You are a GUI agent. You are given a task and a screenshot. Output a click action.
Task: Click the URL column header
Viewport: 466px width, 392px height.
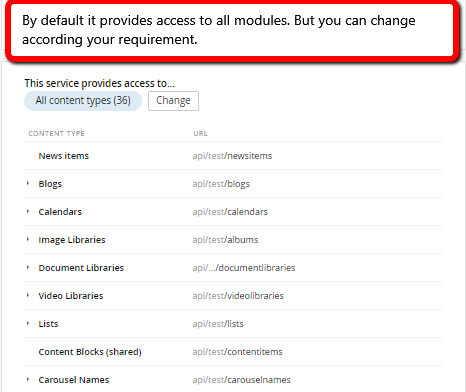pyautogui.click(x=201, y=133)
